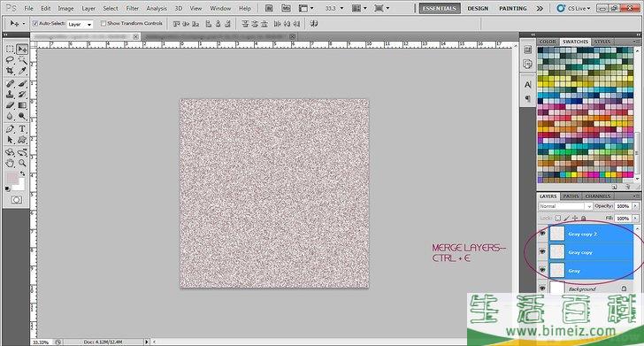Select the Eraser tool
Image resolution: width=644 pixels, height=346 pixels.
tap(10, 105)
